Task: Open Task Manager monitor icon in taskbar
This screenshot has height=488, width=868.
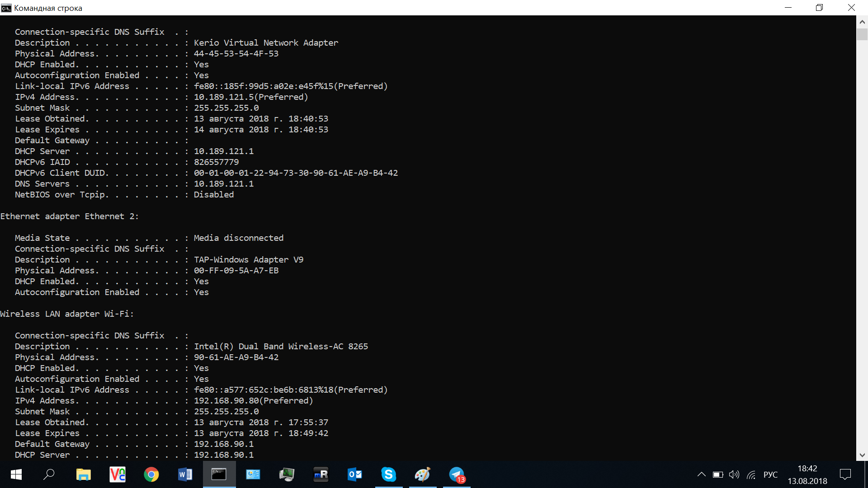Action: 287,474
